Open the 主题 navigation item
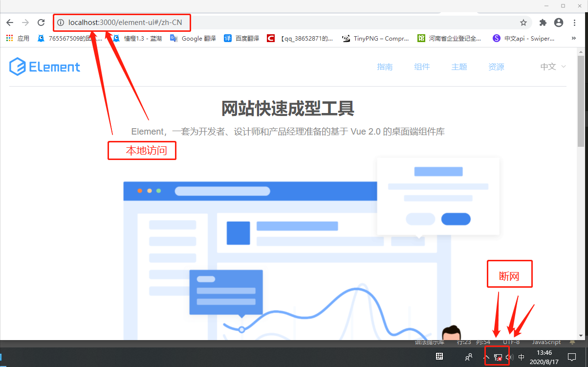 459,67
